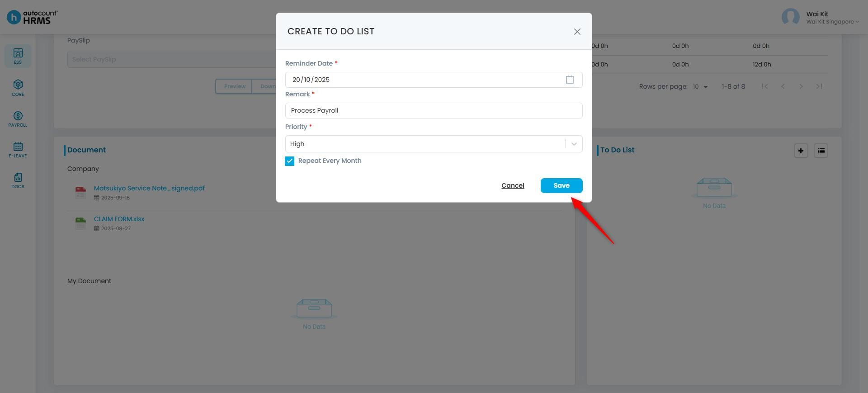Save the to do list entry
Screen dimensions: 868x393
click(561, 185)
